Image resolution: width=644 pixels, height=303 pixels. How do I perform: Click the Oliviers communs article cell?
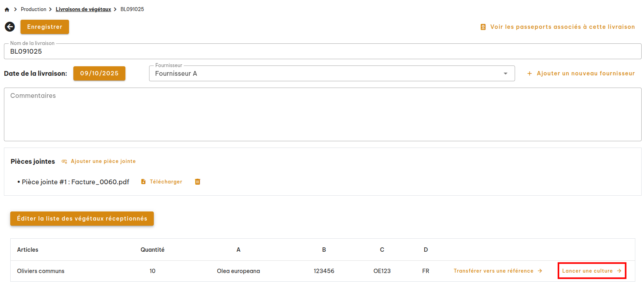pyautogui.click(x=41, y=271)
